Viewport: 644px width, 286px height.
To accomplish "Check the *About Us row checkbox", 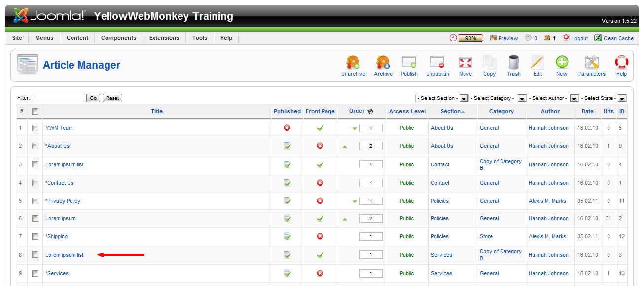I will point(35,146).
